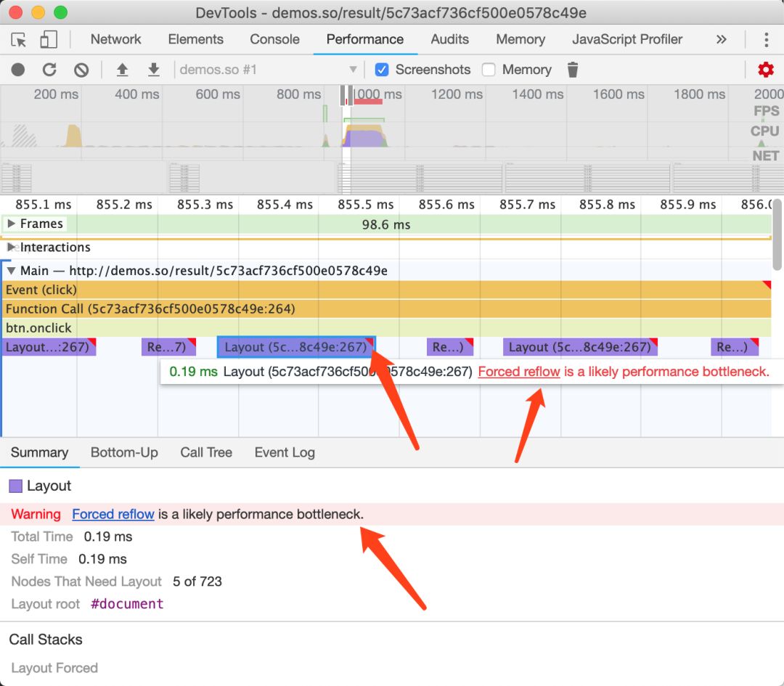This screenshot has width=784, height=686.
Task: Open the Event Log tab
Action: [x=285, y=452]
